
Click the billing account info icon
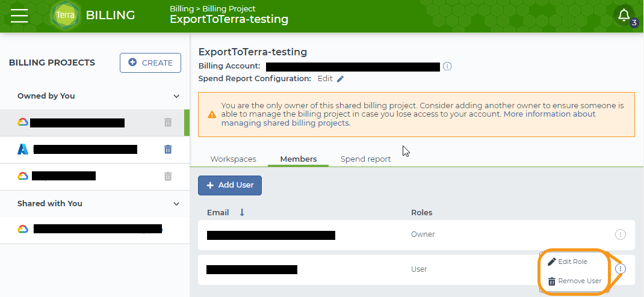click(x=447, y=66)
